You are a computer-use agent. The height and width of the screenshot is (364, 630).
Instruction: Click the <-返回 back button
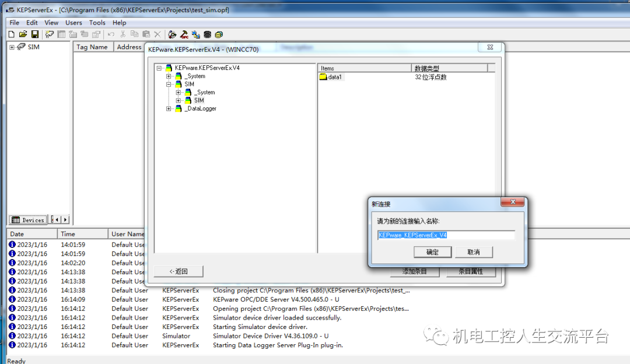178,271
